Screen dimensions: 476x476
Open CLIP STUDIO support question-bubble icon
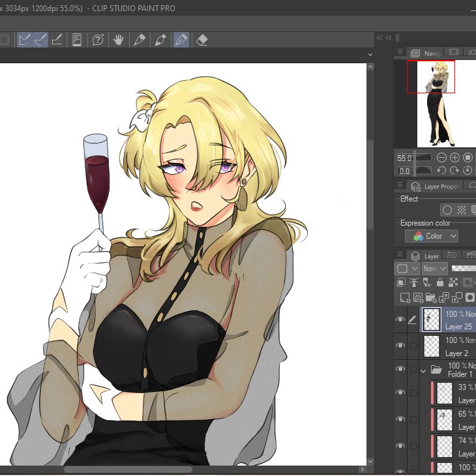click(98, 40)
